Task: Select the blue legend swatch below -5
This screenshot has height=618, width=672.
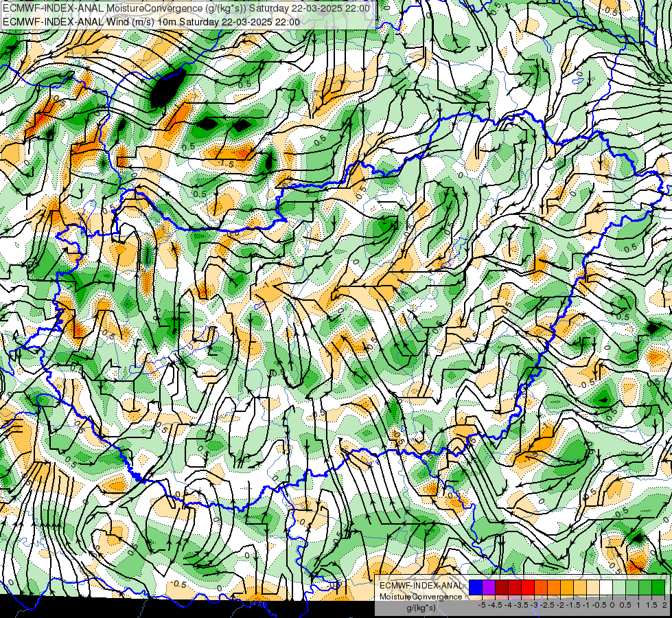Action: click(476, 588)
